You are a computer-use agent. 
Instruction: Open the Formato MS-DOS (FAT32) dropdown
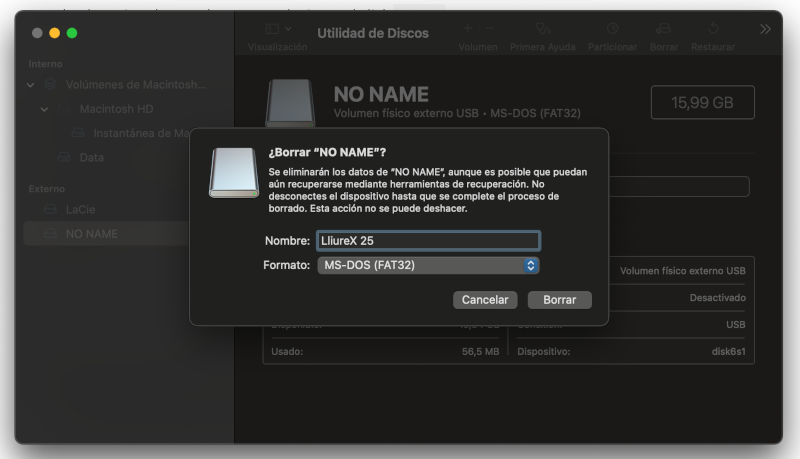click(428, 266)
